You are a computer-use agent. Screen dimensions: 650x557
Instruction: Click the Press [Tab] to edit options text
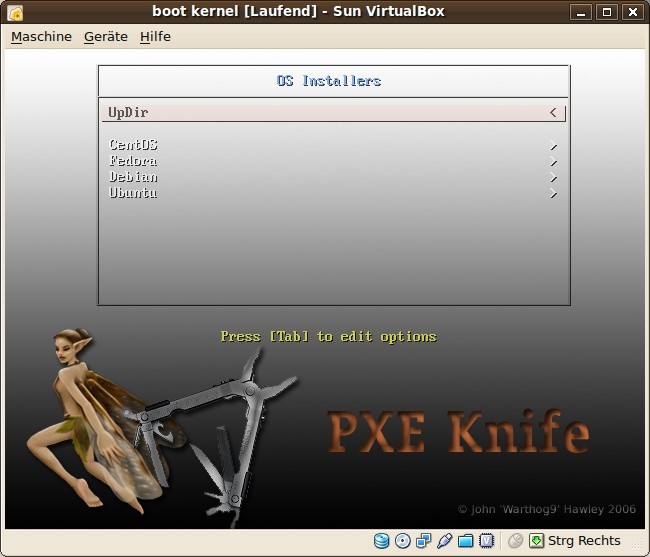[328, 336]
